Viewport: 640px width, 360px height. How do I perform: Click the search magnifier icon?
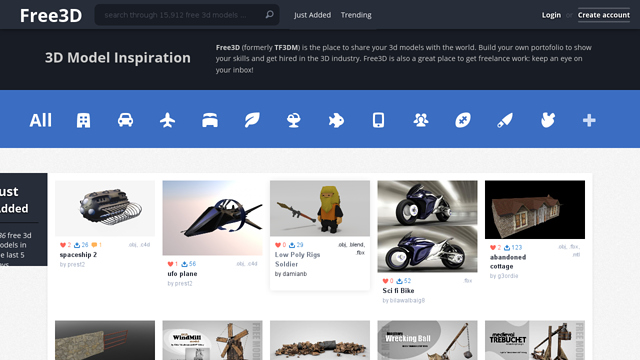click(269, 15)
